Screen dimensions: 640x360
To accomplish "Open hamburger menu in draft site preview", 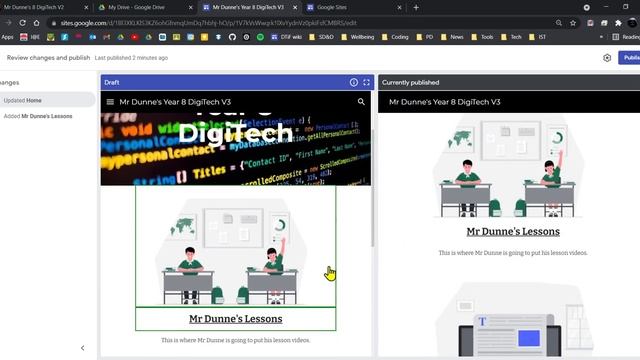I will coord(110,102).
